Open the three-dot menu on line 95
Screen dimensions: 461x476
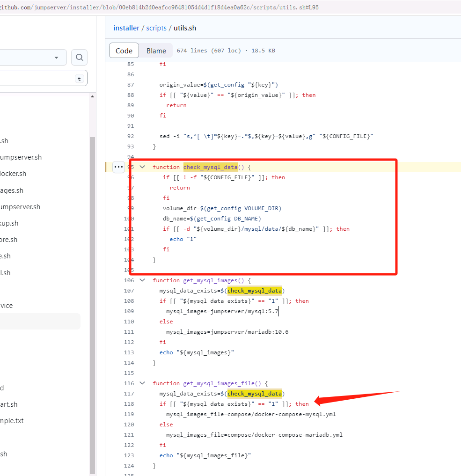click(118, 167)
